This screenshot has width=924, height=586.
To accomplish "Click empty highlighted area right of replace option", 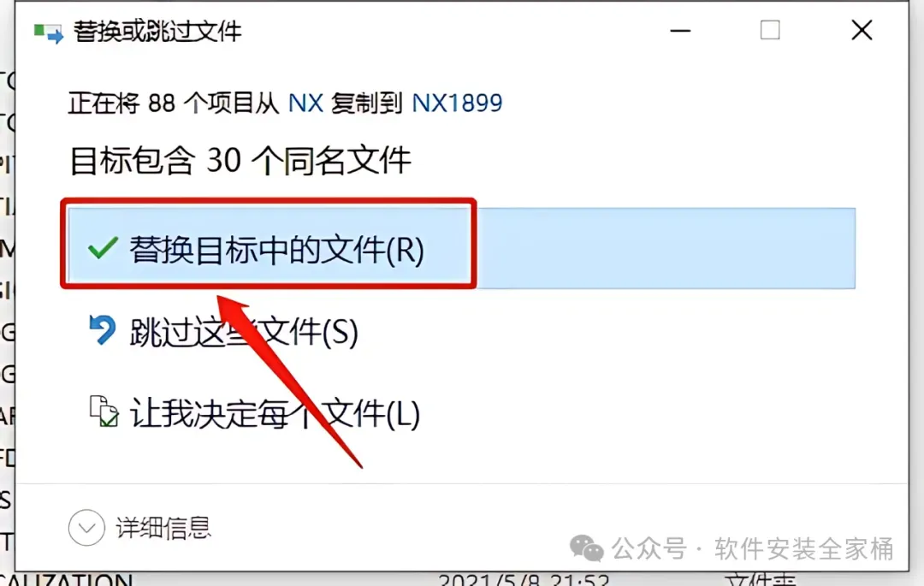I will coord(666,248).
